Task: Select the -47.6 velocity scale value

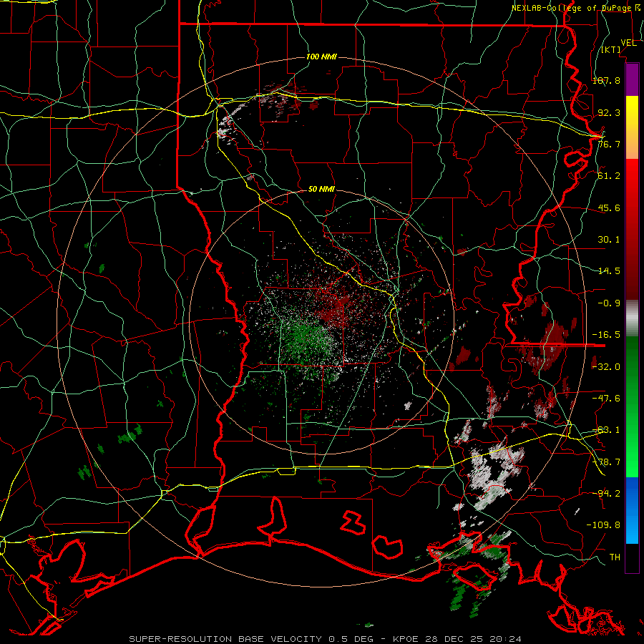Action: [x=606, y=399]
